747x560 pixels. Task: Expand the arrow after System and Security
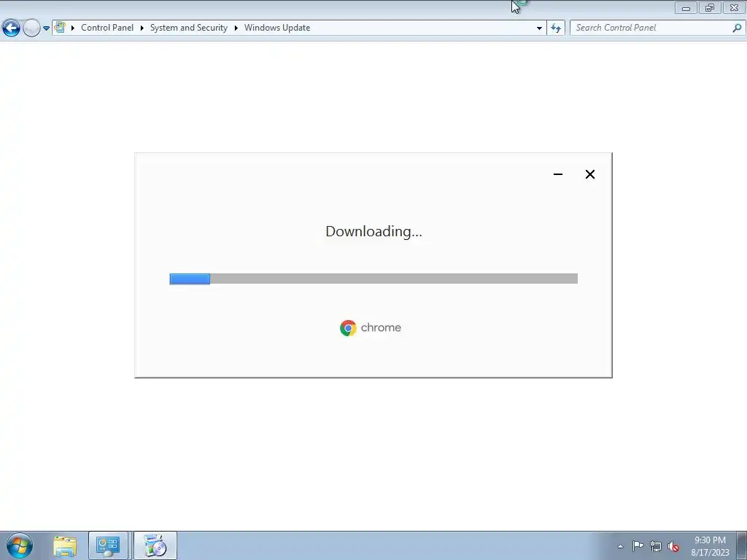[x=236, y=28]
